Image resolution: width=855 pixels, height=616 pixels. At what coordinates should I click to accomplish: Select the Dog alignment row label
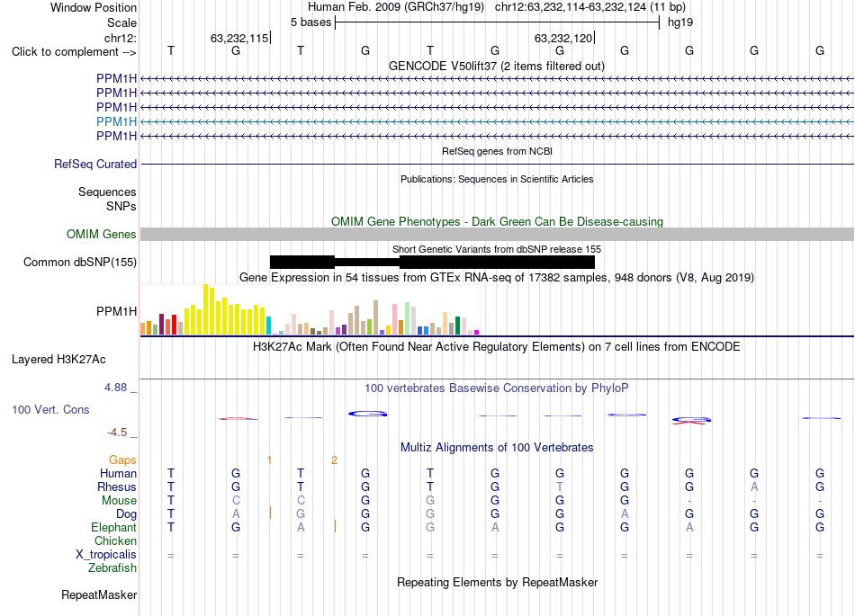[126, 514]
